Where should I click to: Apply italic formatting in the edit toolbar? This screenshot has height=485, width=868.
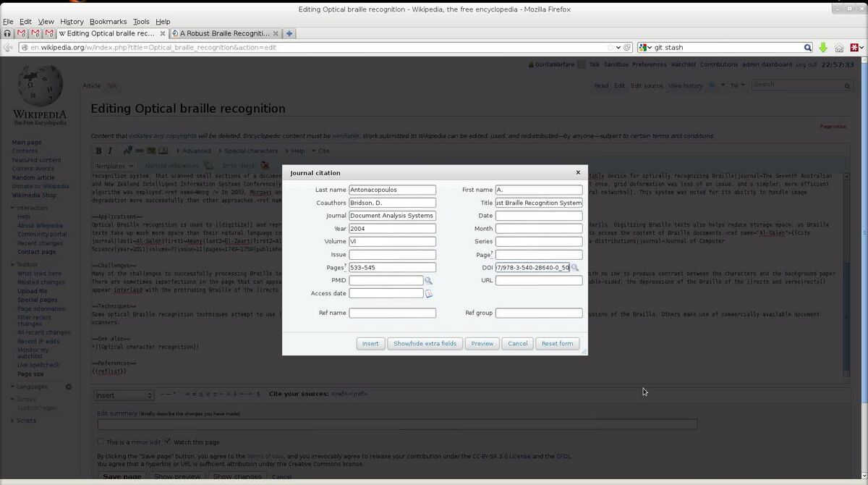110,151
